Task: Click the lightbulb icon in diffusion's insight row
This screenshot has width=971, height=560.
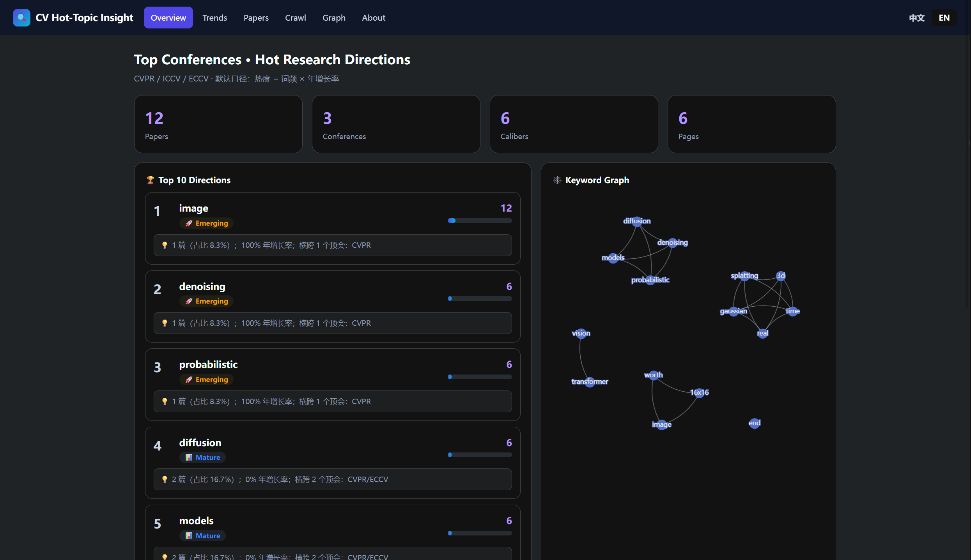Action: (165, 479)
